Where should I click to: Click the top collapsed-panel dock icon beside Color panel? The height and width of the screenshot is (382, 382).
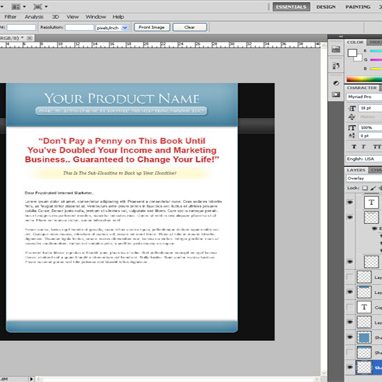pyautogui.click(x=336, y=50)
